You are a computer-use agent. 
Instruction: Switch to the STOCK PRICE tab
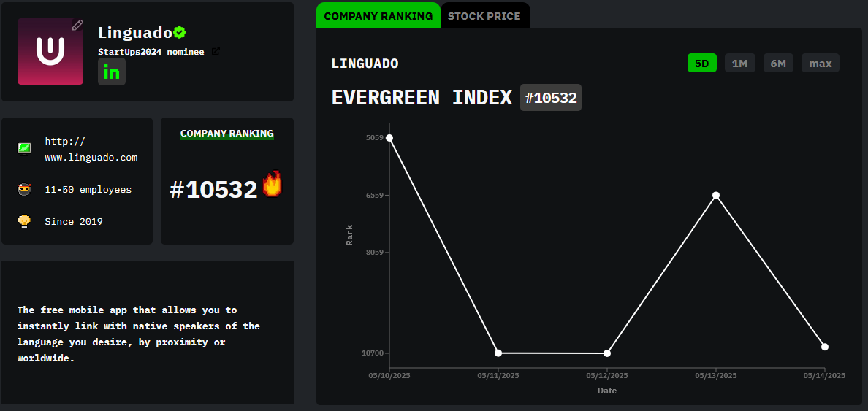[x=485, y=15]
